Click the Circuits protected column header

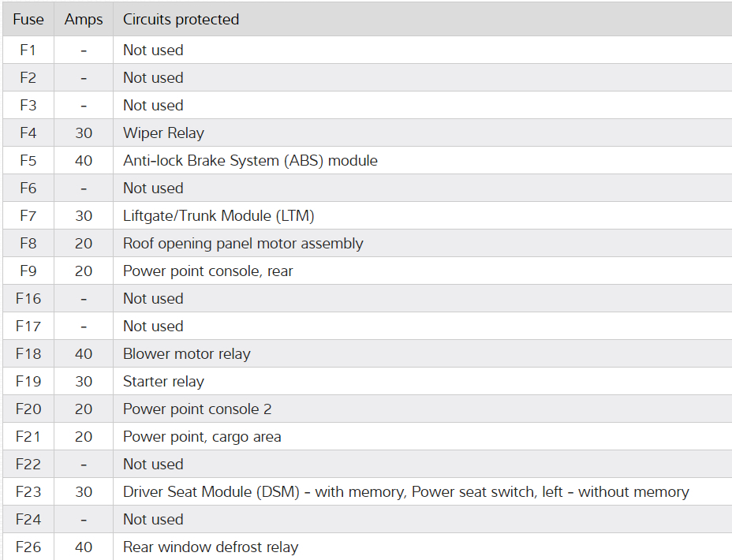[x=181, y=19]
